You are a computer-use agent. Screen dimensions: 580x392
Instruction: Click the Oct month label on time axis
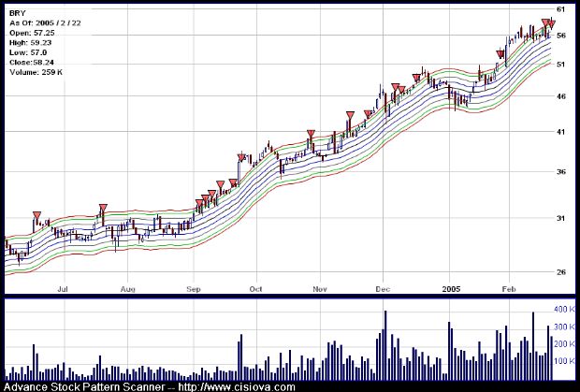[x=256, y=288]
